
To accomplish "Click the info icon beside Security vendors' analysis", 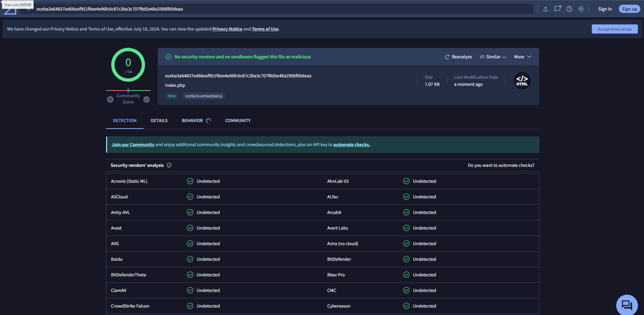I will click(169, 165).
